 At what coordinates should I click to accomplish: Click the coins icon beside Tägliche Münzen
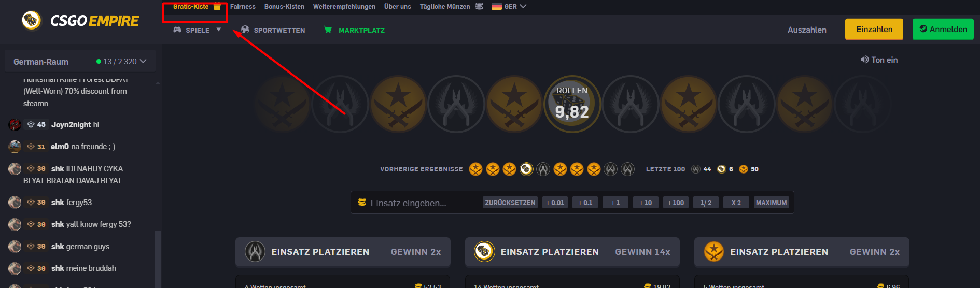(479, 7)
